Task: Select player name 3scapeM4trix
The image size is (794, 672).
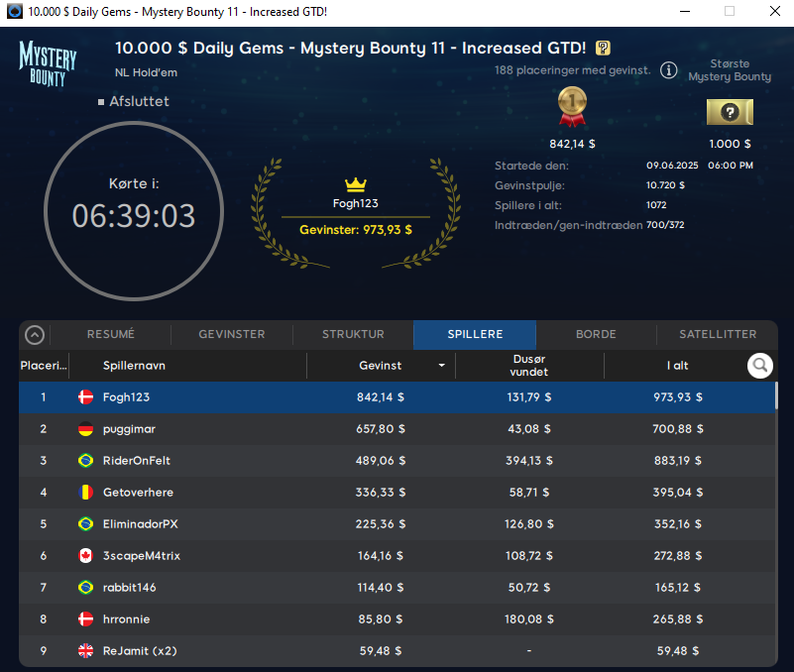Action: [142, 555]
